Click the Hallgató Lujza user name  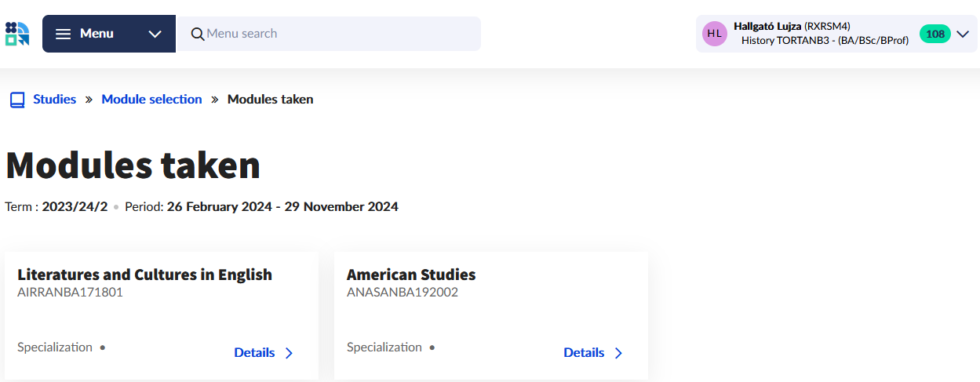click(x=767, y=27)
